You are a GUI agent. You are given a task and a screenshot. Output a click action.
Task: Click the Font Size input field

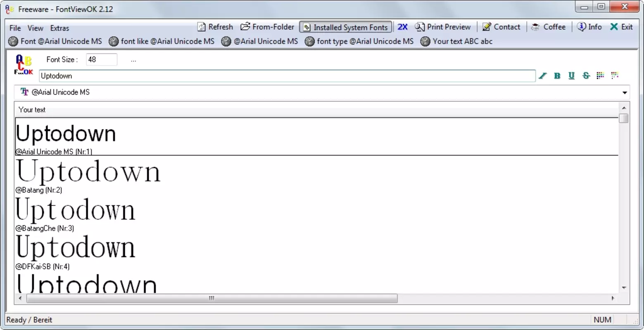102,59
